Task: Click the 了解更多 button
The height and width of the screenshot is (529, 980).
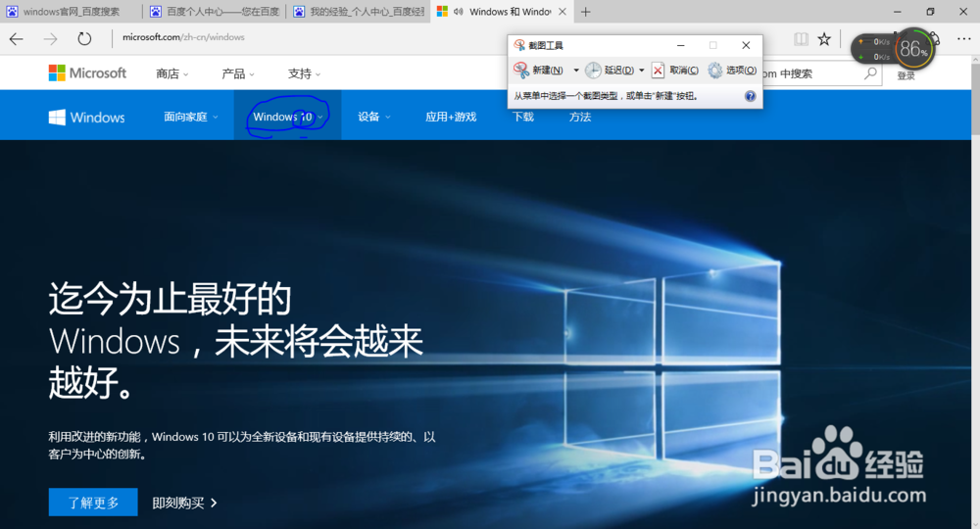Action: (93, 503)
